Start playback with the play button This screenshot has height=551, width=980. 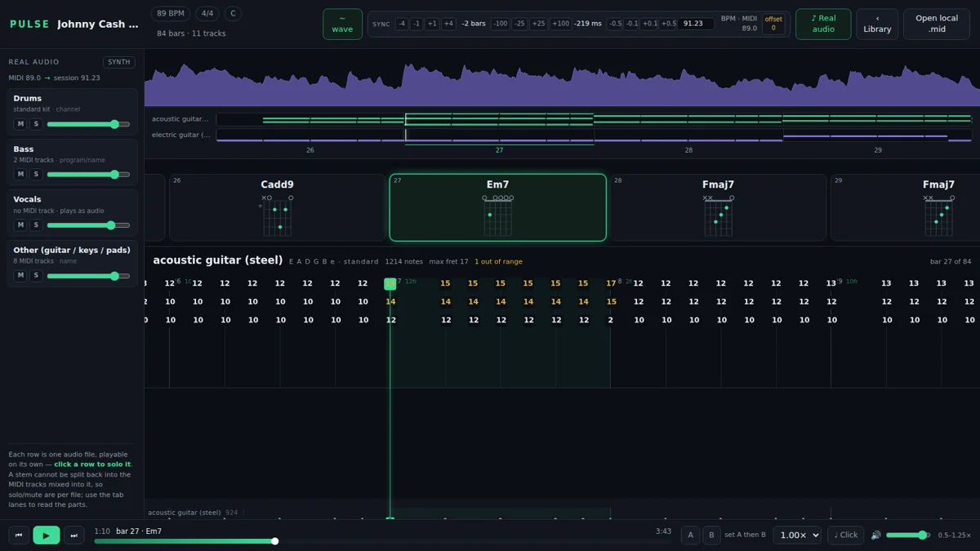click(x=46, y=535)
